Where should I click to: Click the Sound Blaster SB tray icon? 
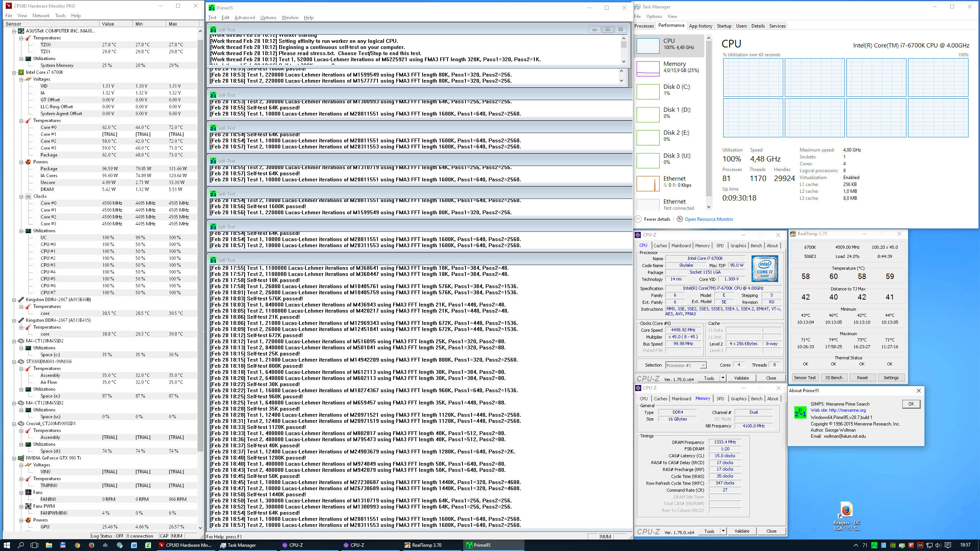click(920, 545)
